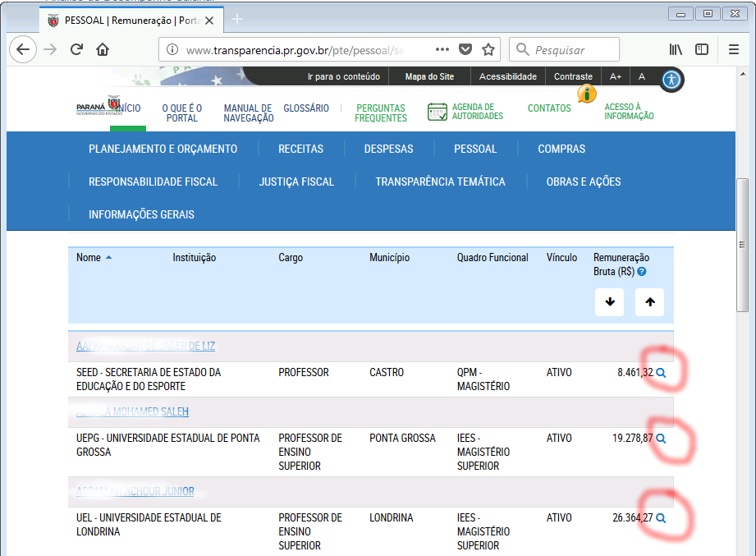The height and width of the screenshot is (556, 756).
Task: Click the Município column header
Action: 390,258
